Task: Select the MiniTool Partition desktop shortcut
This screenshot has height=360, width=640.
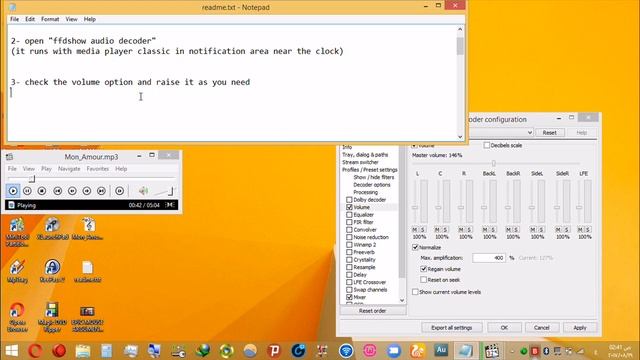Action: (x=17, y=232)
